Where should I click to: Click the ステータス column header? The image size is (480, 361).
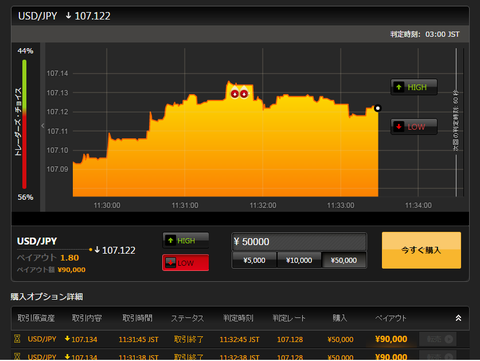coord(187,318)
